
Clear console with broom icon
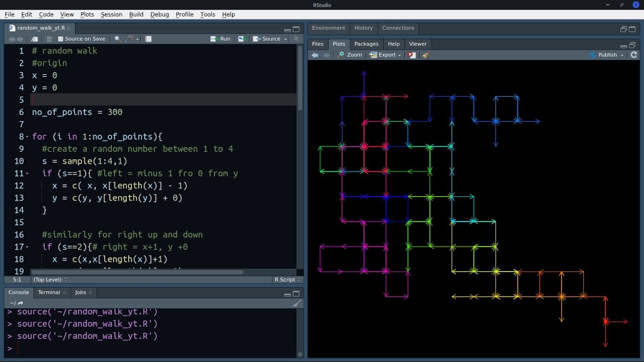coord(297,303)
